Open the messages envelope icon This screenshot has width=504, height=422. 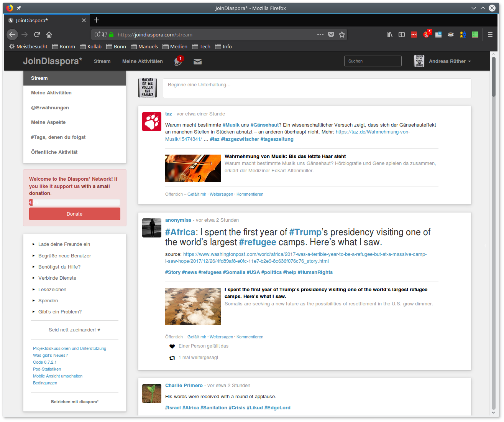[197, 62]
